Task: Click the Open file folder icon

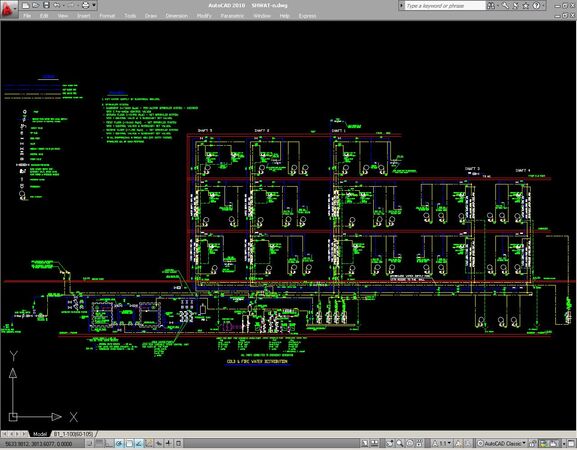Action: [x=36, y=5]
